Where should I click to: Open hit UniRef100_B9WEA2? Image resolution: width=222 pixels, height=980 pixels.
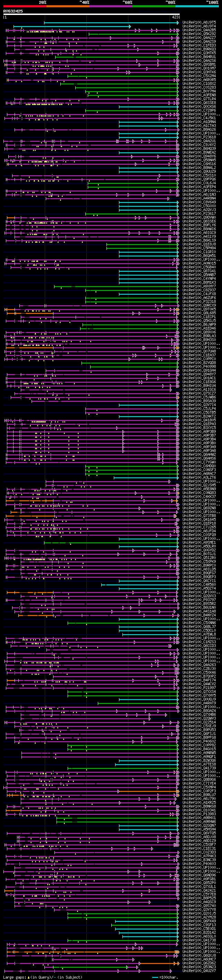199,153
